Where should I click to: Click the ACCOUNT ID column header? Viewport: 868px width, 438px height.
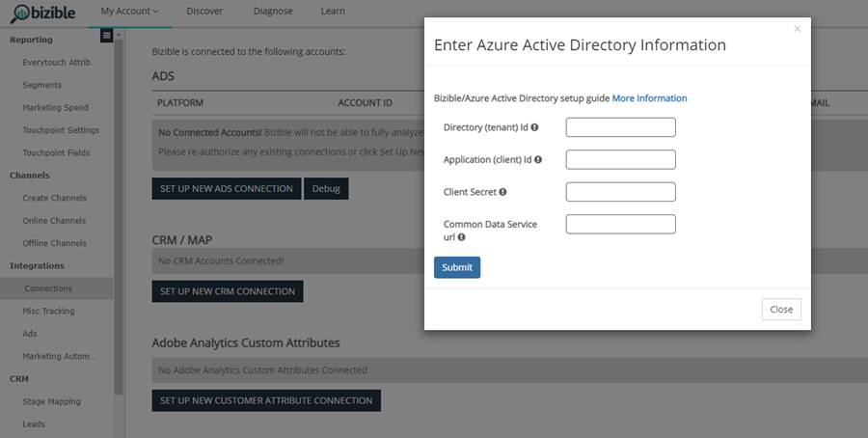(365, 103)
